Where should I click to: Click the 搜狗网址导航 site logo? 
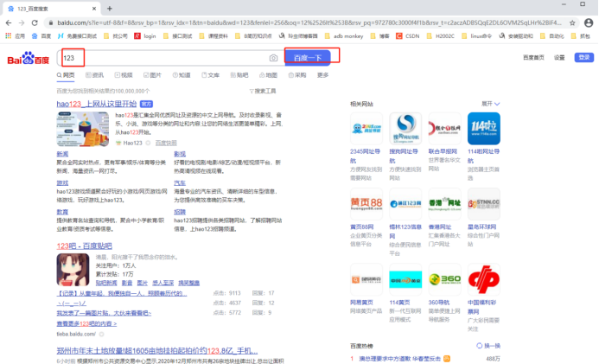point(405,129)
